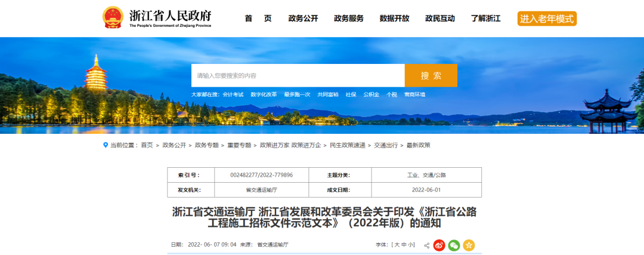Image resolution: width=644 pixels, height=255 pixels.
Task: Go to 民生政策速递 in breadcrumb
Action: click(348, 145)
